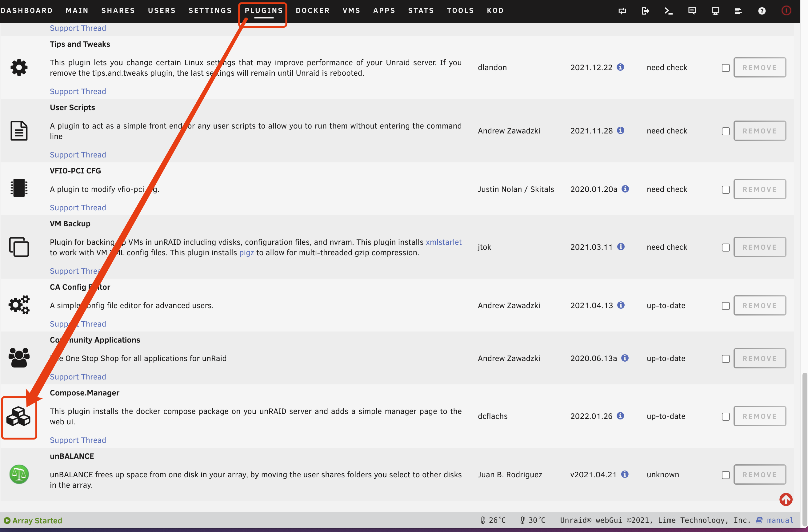The width and height of the screenshot is (808, 532).
Task: Switch to the Settings tab
Action: 210,10
